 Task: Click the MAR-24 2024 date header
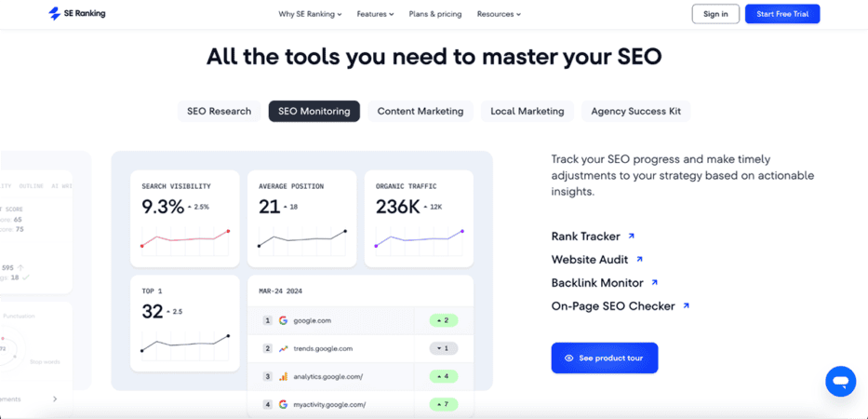pos(280,291)
